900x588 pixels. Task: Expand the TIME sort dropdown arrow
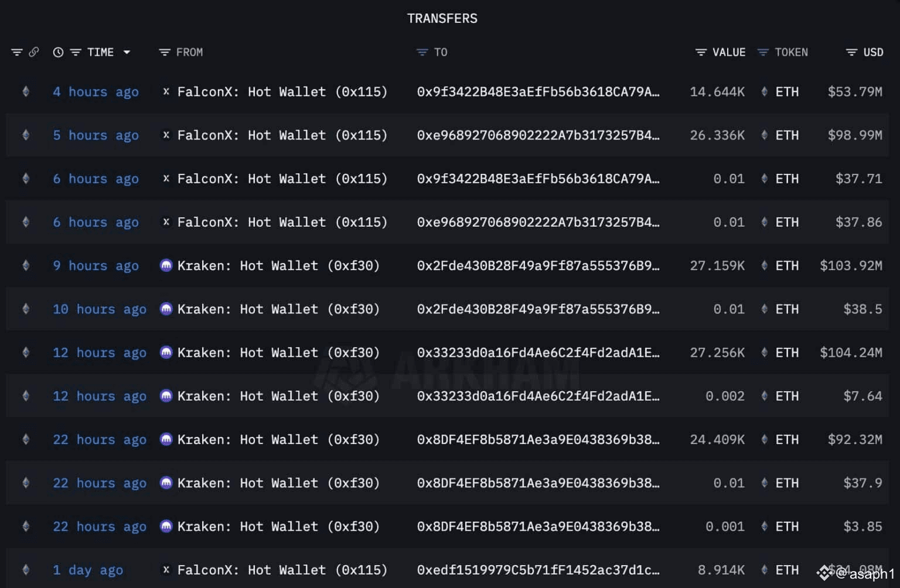coord(127,52)
